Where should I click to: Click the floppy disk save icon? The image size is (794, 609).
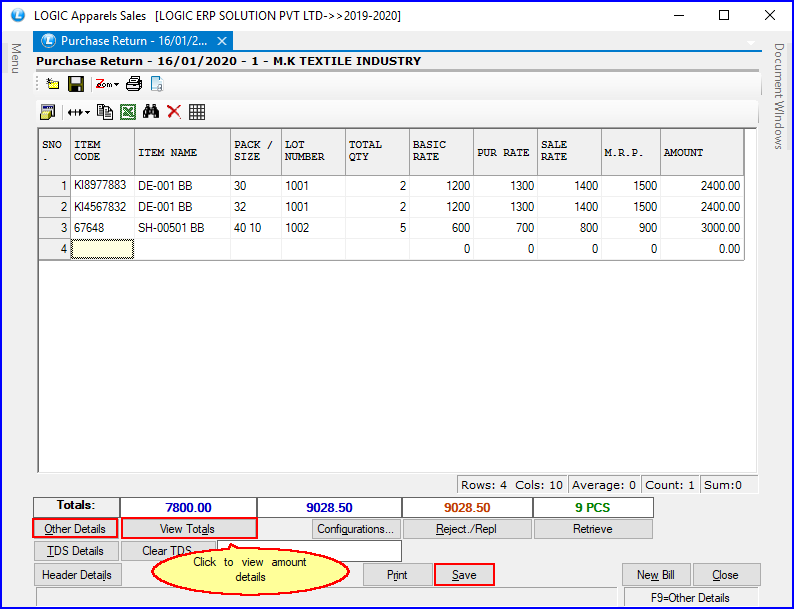[76, 84]
